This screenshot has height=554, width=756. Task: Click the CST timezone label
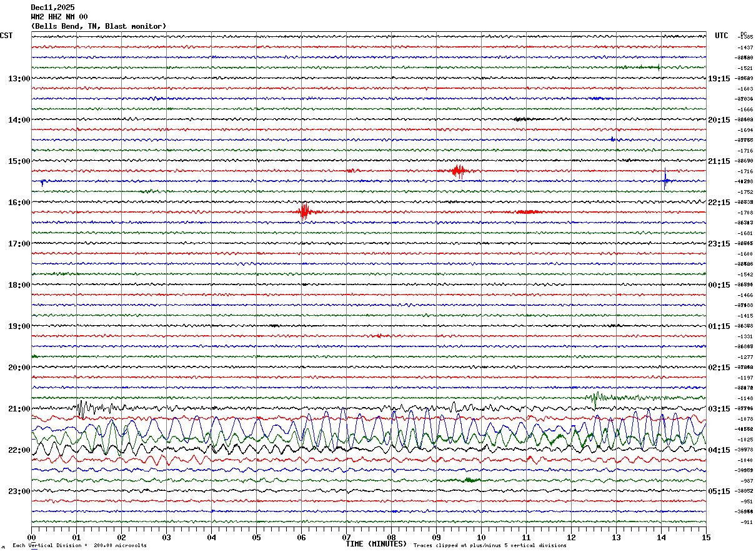click(x=6, y=36)
